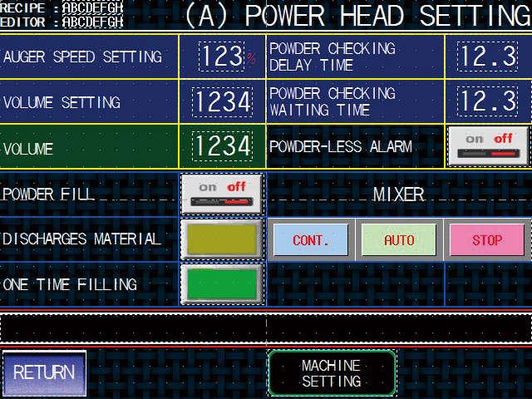Click the MIXER section label
Viewport: 532px width, 399px height.
click(x=398, y=195)
